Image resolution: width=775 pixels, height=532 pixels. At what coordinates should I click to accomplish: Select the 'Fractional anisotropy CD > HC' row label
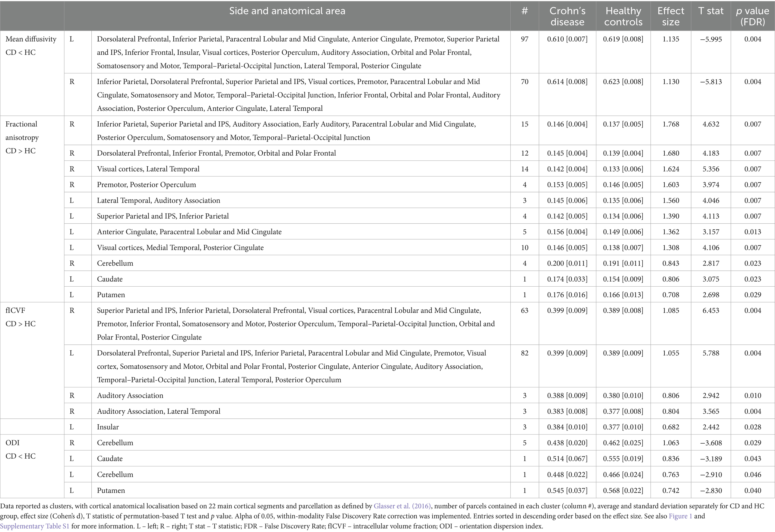(x=22, y=137)
